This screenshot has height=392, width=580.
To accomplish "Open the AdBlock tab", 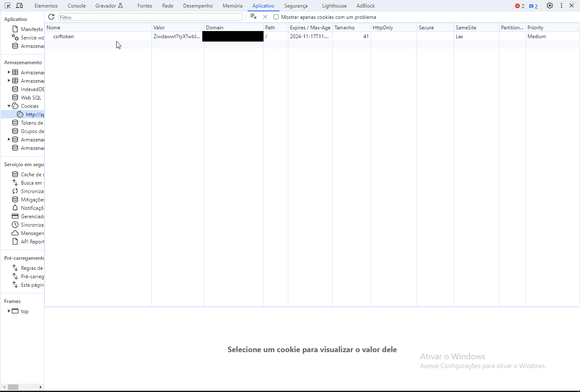I will point(366,6).
